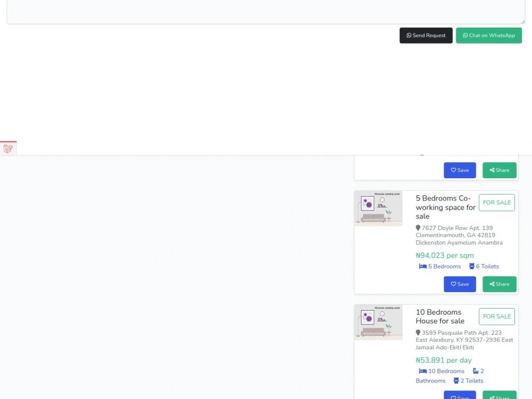The height and width of the screenshot is (399, 532).
Task: Open the 10 Bedrooms House for sale title
Action: [x=440, y=316]
